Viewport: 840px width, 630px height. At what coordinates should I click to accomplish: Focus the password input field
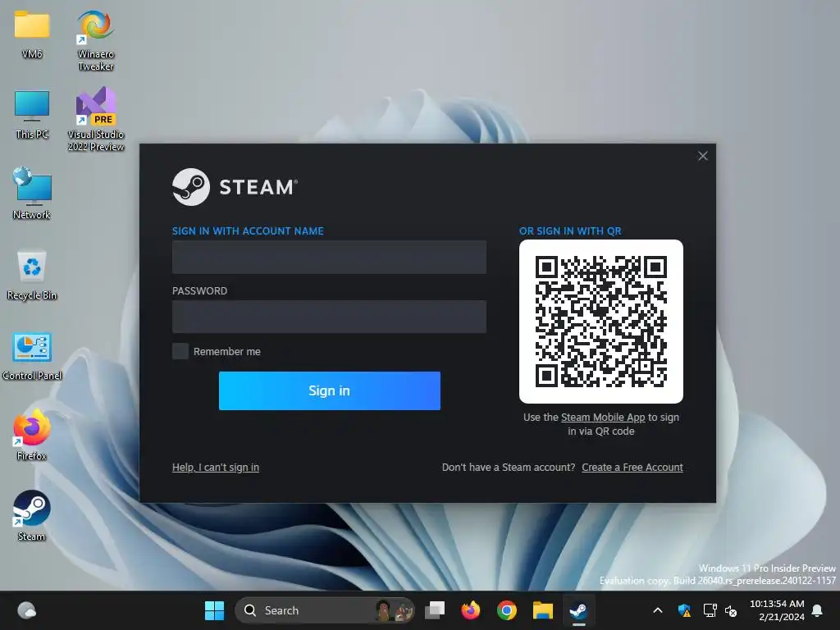click(x=329, y=317)
